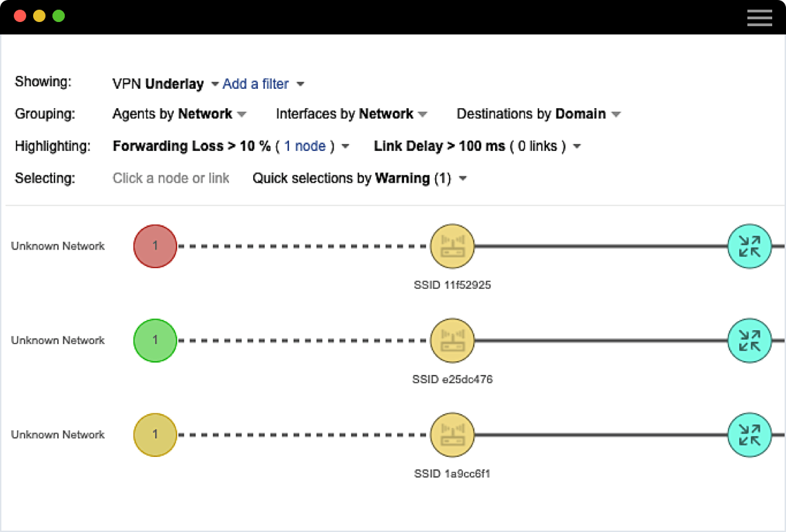Open the hamburger menu in title bar
The image size is (786, 532).
click(759, 18)
